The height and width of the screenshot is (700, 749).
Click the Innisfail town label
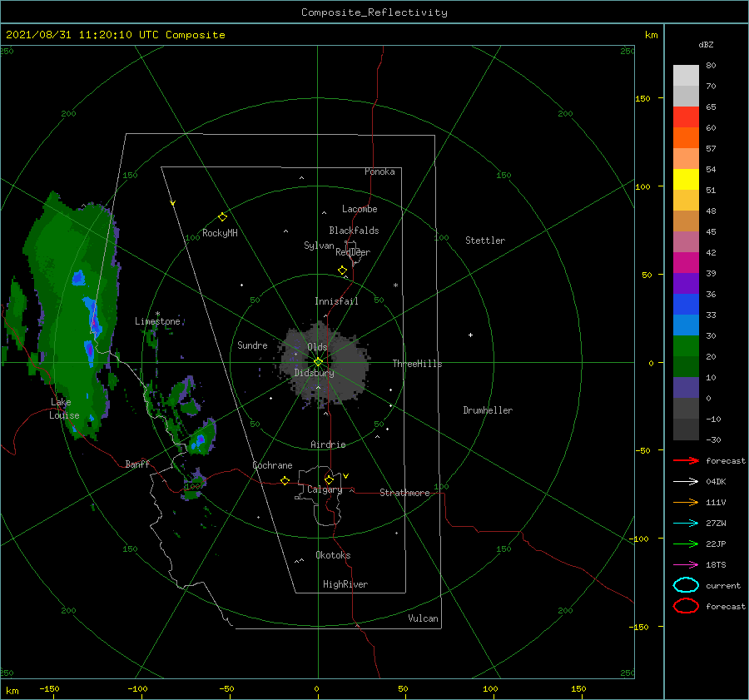click(x=336, y=301)
